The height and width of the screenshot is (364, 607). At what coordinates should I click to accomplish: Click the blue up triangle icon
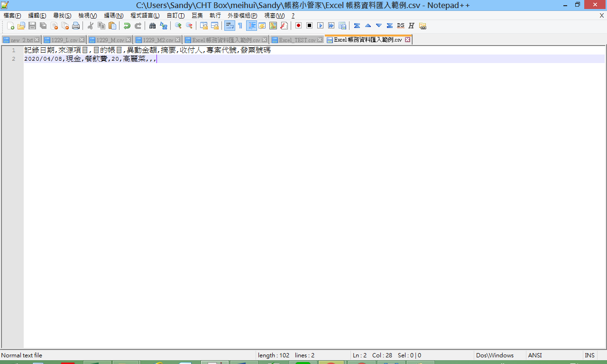(x=368, y=26)
